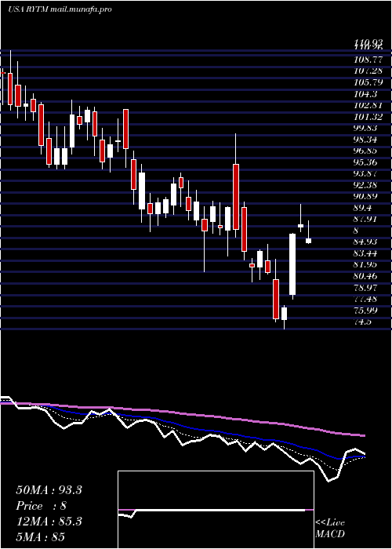
Task: Click the 102.81 price axis label
Action: (x=368, y=105)
